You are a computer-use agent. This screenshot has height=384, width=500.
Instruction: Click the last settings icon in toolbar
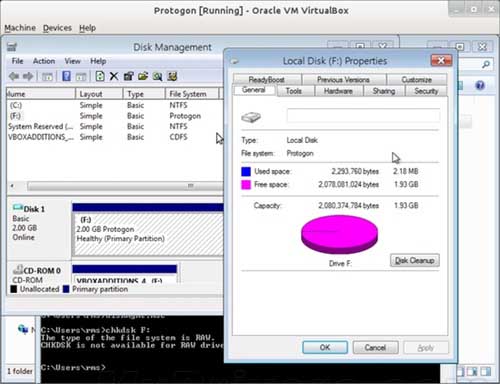172,76
